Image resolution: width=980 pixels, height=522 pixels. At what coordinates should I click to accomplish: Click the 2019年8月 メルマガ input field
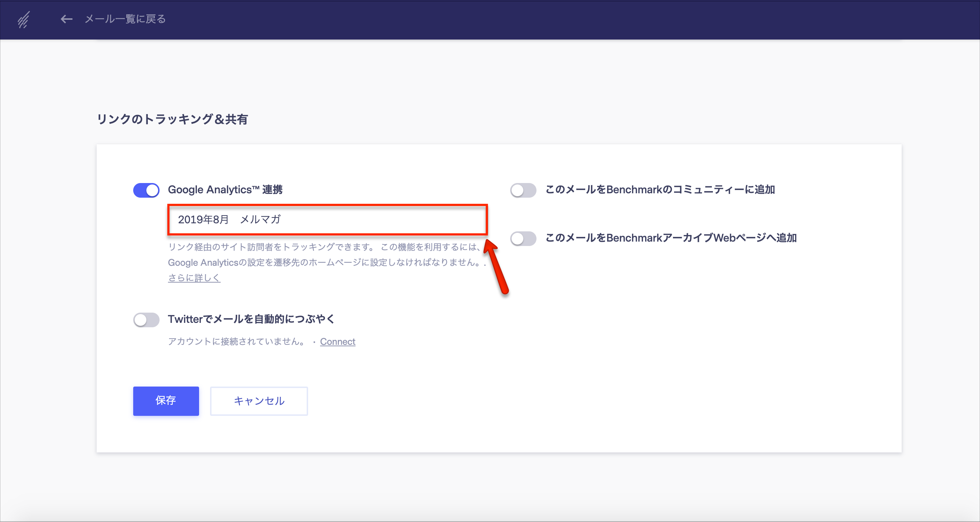(x=327, y=220)
